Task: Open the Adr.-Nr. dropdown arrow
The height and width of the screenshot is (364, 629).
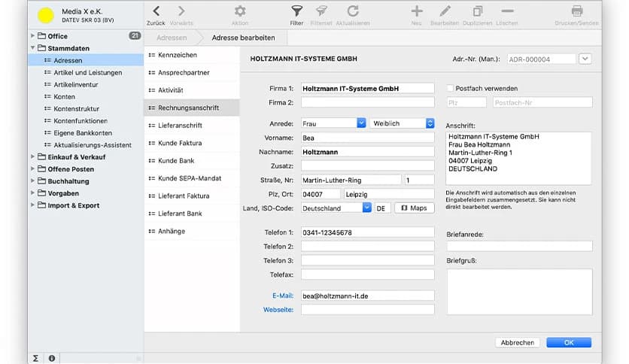Action: click(585, 59)
